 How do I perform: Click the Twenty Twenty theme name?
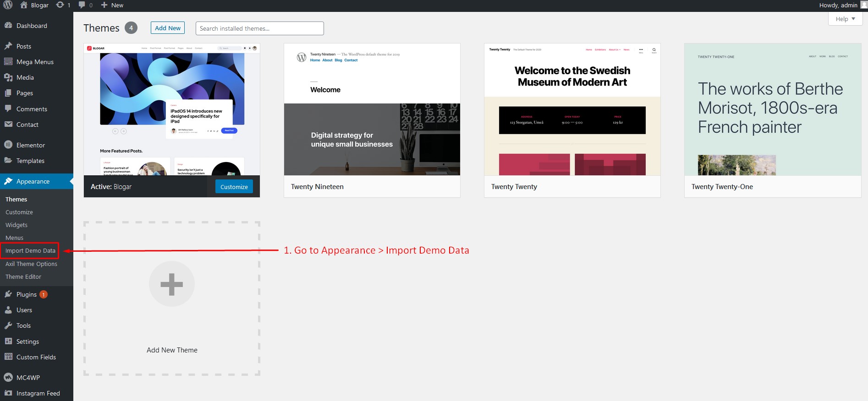(514, 186)
